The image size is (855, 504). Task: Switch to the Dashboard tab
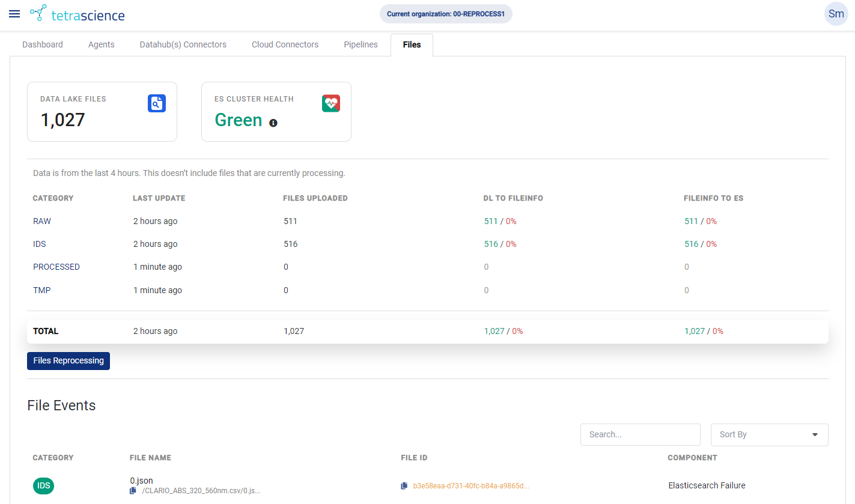coord(42,44)
